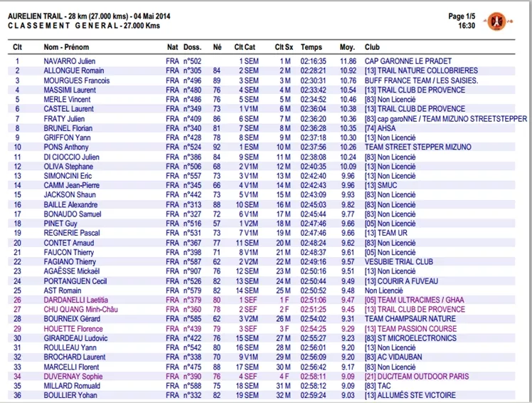The height and width of the screenshot is (403, 532).
Task: Click DUVERNAY Sophie runner name
Action: 73,377
